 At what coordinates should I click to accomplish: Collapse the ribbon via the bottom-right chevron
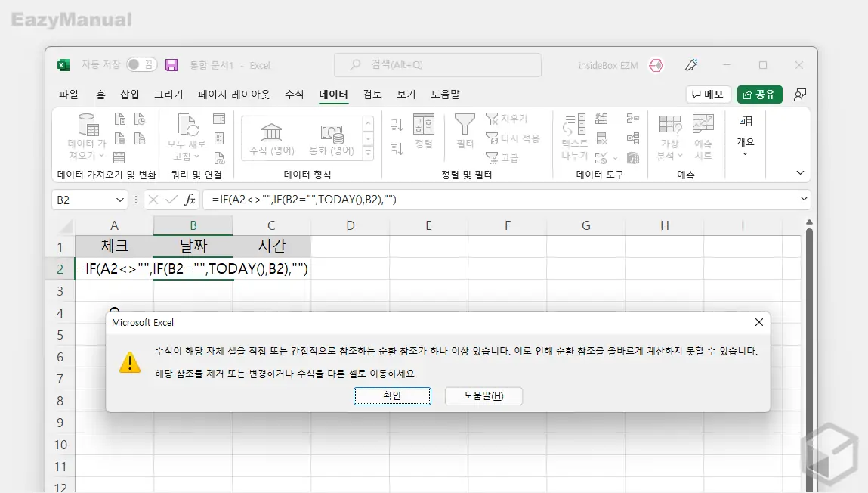click(798, 173)
